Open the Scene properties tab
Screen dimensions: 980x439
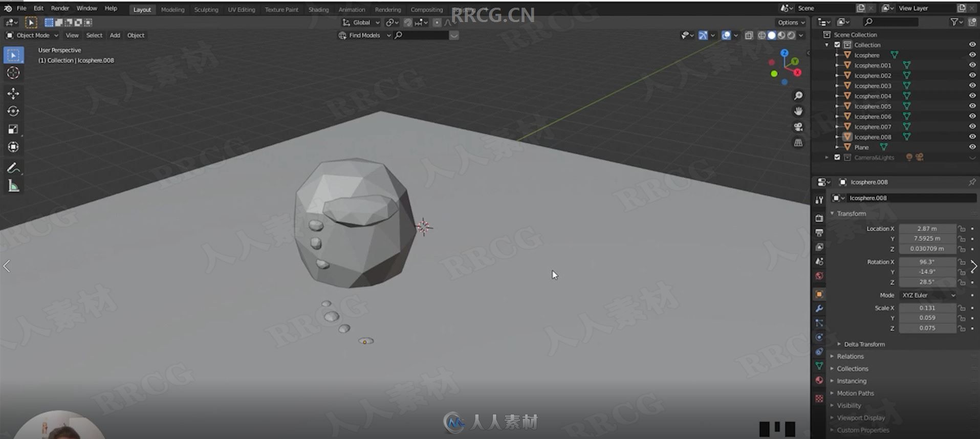[819, 261]
